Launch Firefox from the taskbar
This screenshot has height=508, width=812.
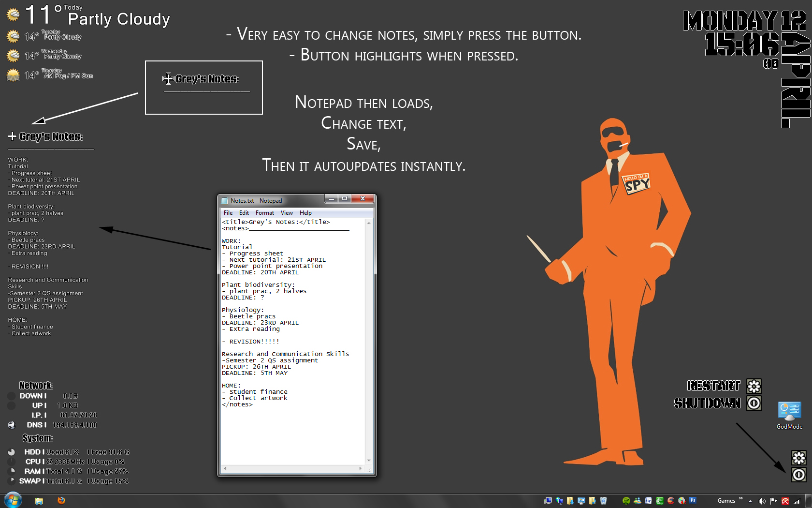coord(61,500)
